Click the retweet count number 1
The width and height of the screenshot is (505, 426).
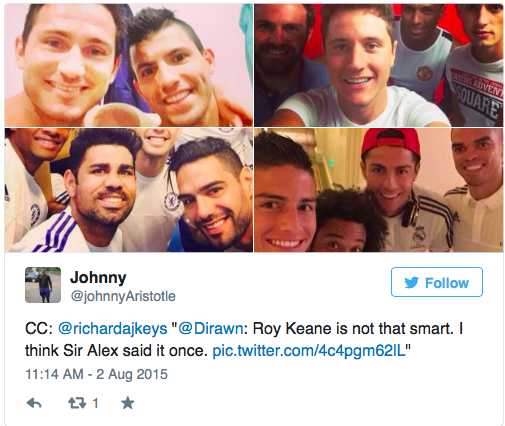click(95, 403)
